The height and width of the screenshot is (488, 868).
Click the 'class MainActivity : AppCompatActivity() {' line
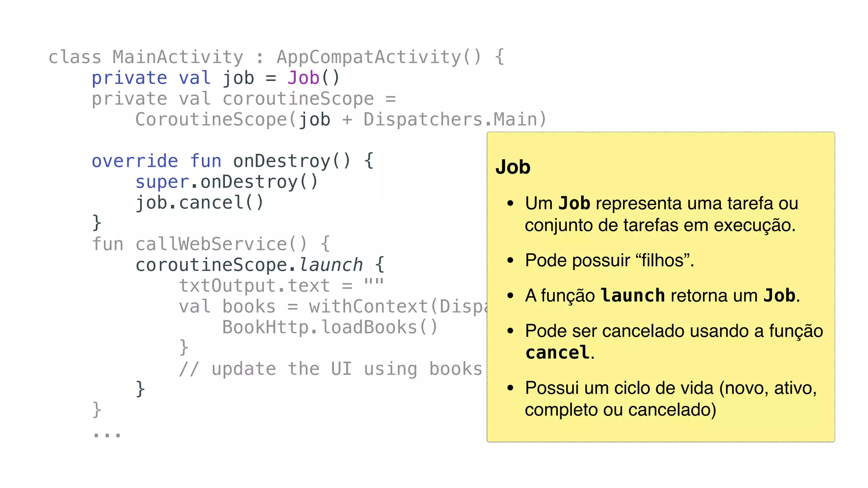pyautogui.click(x=276, y=57)
